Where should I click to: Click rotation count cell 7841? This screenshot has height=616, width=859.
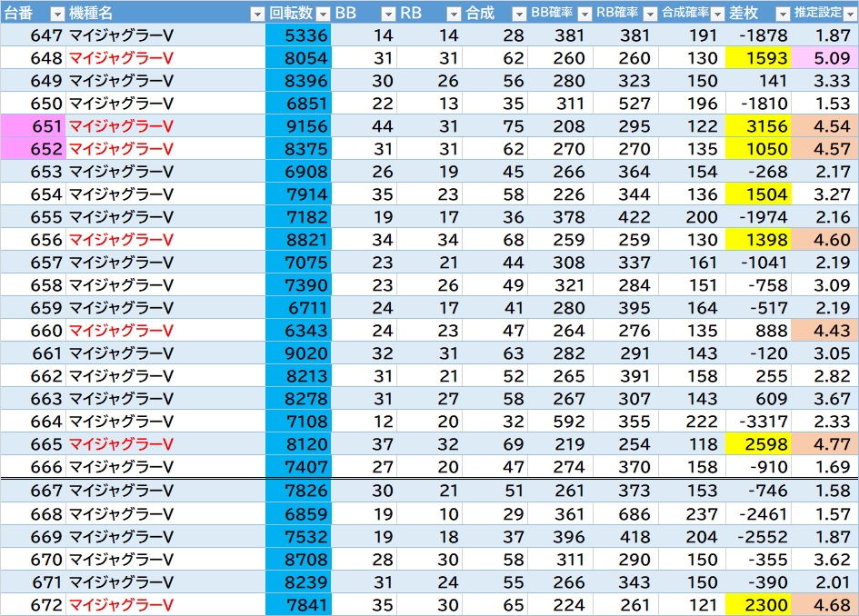click(x=298, y=604)
